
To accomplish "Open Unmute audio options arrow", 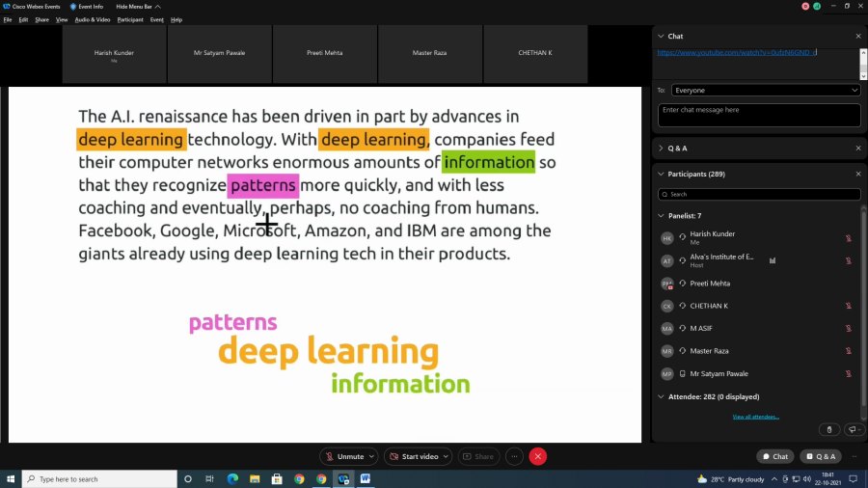I will tap(371, 456).
